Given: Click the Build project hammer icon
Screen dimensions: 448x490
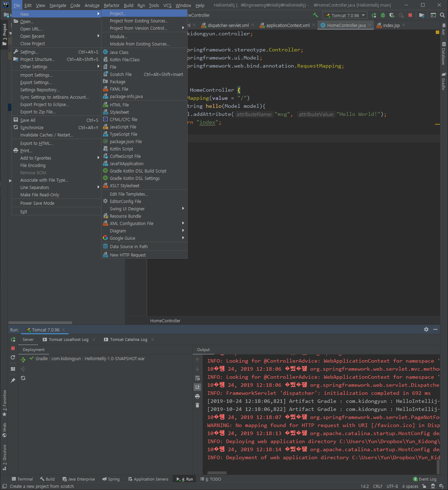Looking at the screenshot, I should tap(315, 15).
